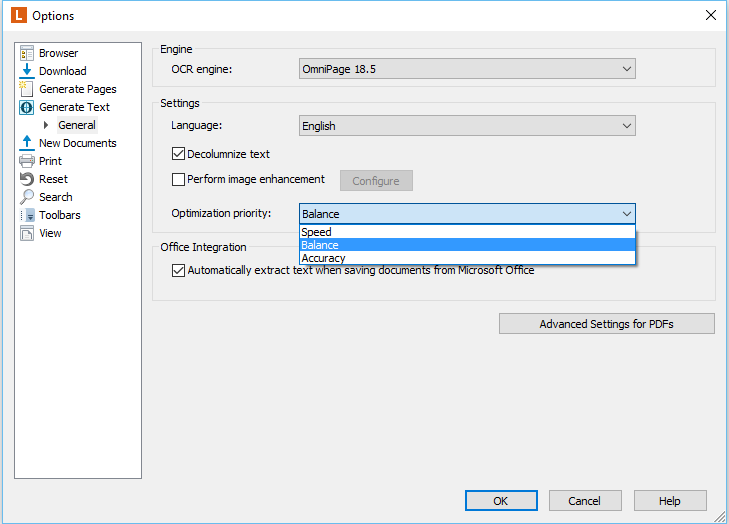Click the Reset undo-arrow icon
Image resolution: width=729 pixels, height=524 pixels.
[27, 179]
